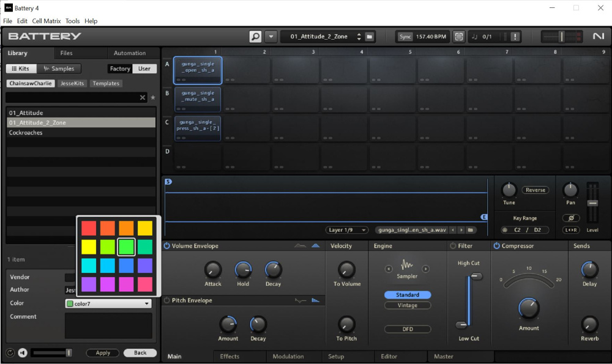Switch to the Files tab
The image size is (612, 364).
coord(66,53)
